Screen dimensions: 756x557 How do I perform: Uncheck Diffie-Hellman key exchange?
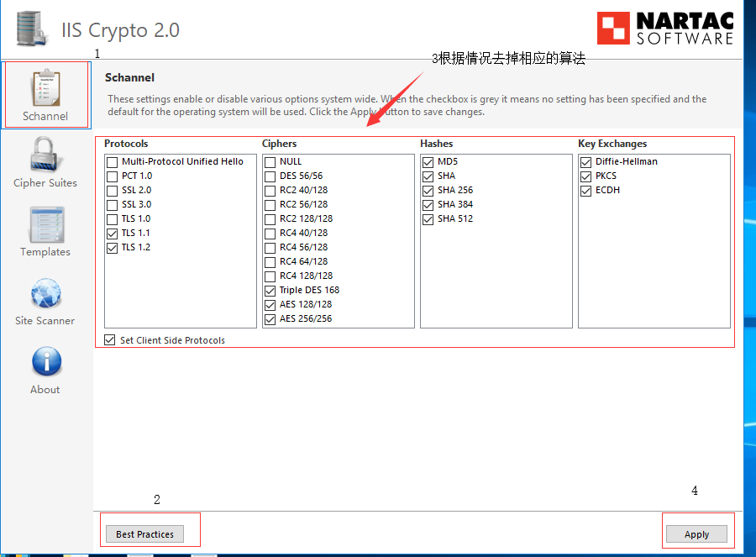(585, 162)
